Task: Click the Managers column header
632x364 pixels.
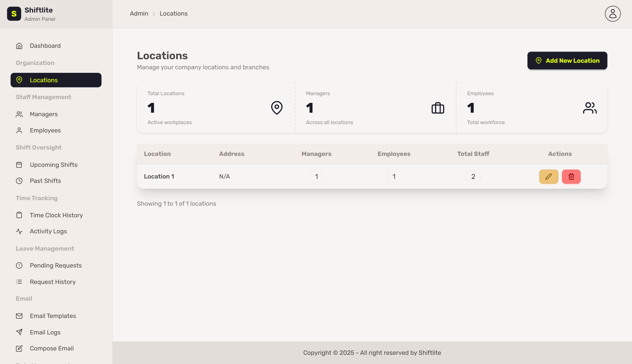Action: (x=316, y=154)
